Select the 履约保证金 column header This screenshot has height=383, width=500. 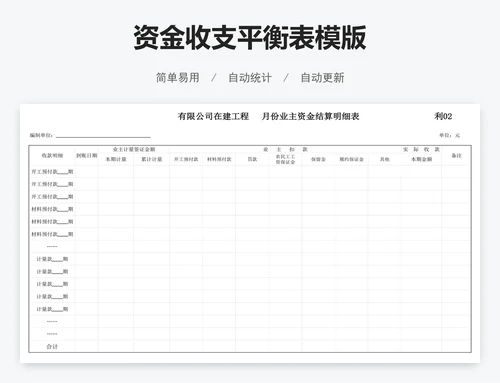[x=352, y=159]
